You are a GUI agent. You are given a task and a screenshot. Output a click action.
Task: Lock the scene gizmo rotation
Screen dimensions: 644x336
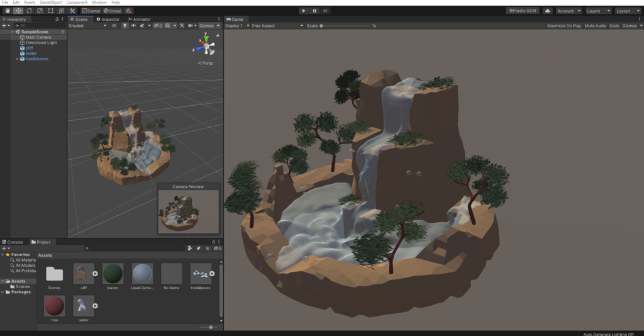pos(218,35)
